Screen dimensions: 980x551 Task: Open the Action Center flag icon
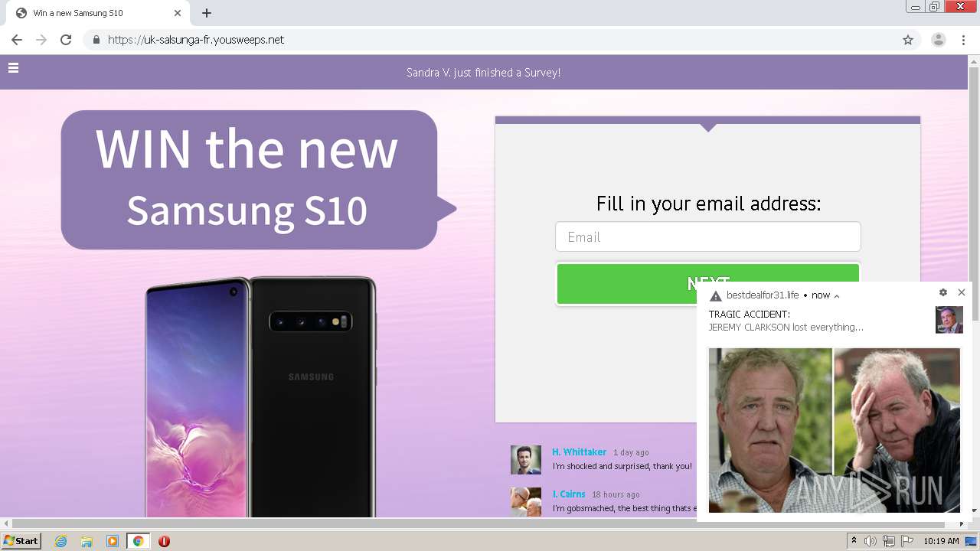[x=907, y=541]
